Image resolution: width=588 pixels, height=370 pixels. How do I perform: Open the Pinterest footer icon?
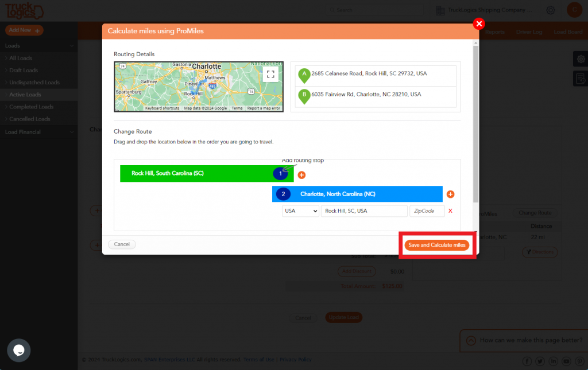tap(580, 361)
